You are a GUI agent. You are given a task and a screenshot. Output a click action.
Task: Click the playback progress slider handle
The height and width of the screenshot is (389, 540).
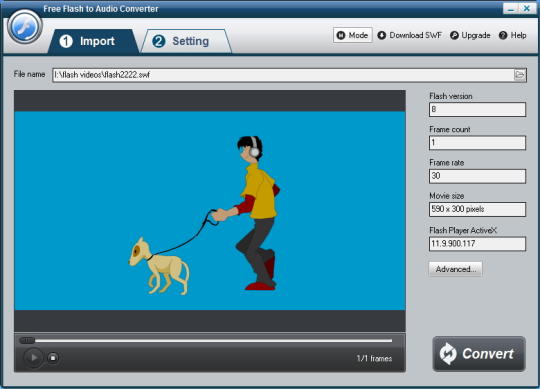(x=27, y=340)
